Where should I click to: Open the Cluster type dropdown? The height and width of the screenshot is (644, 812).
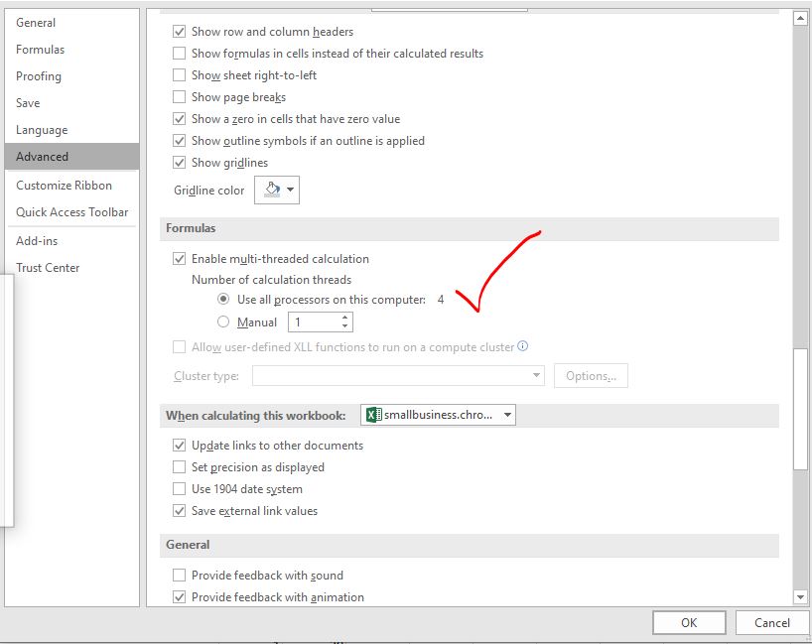398,375
